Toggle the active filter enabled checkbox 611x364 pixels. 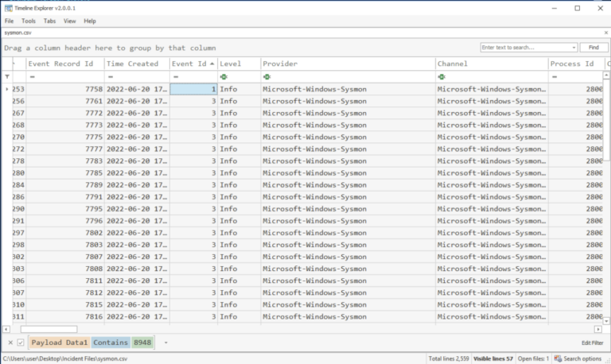click(x=21, y=343)
